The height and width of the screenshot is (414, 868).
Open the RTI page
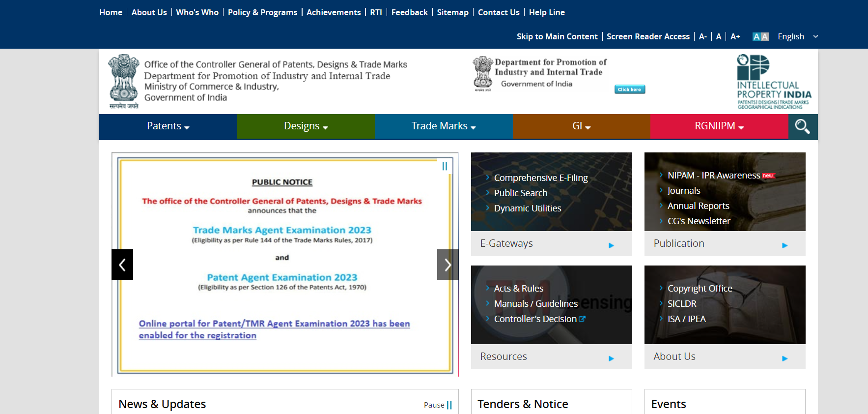[376, 12]
